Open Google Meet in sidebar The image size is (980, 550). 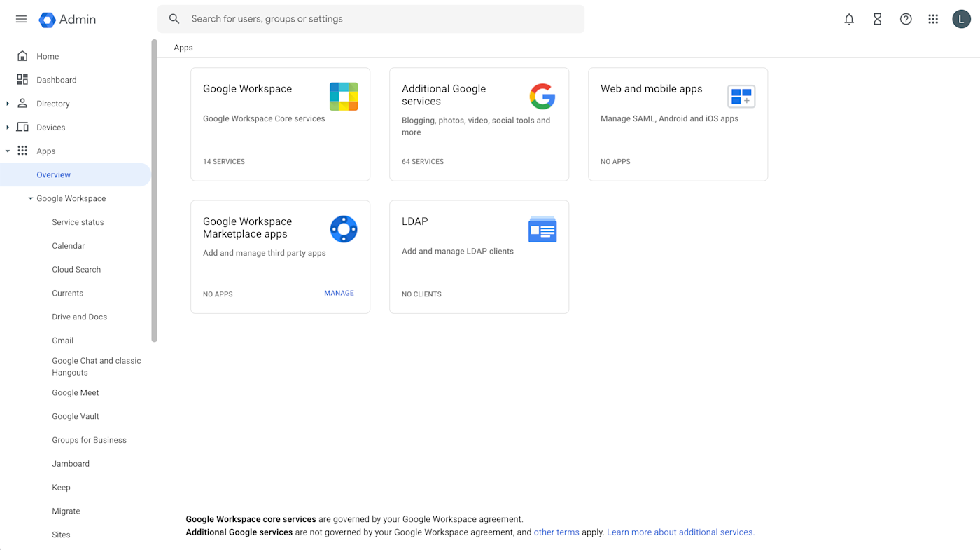75,392
